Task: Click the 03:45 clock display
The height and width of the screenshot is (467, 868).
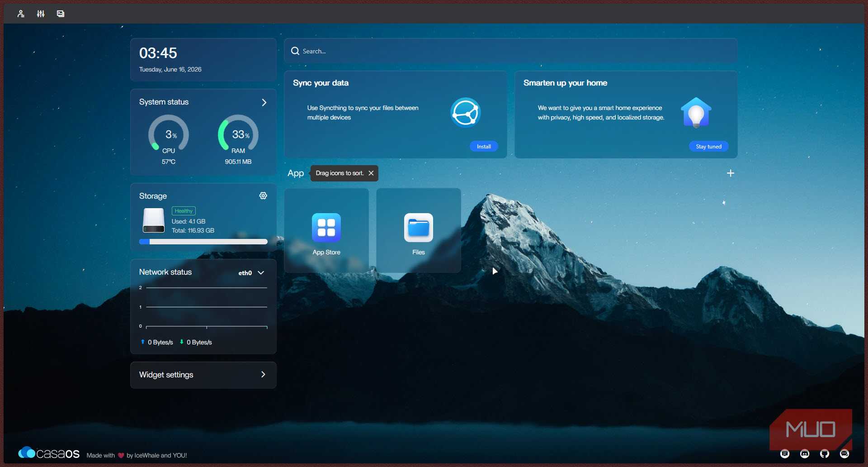Action: click(158, 53)
